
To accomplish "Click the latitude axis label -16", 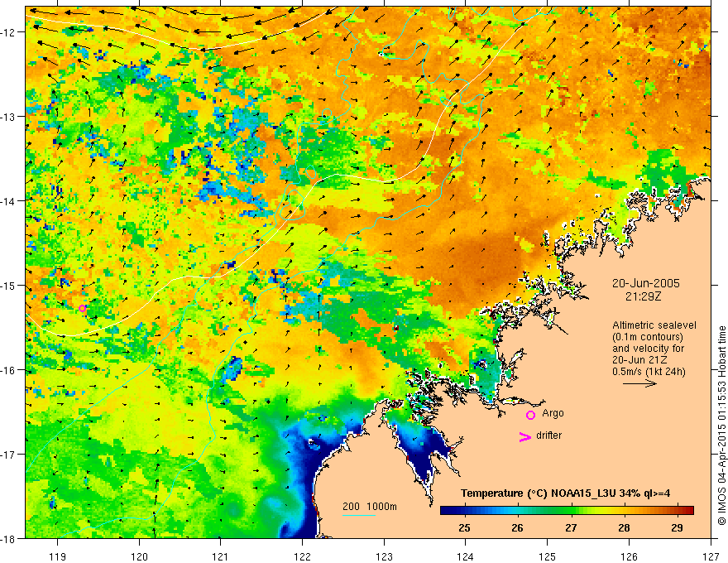I will pos(9,370).
